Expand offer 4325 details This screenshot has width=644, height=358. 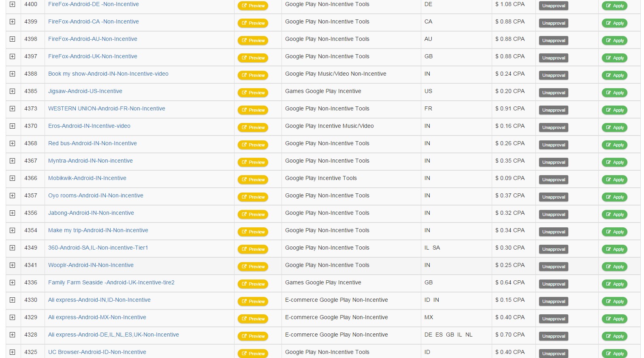coord(13,352)
